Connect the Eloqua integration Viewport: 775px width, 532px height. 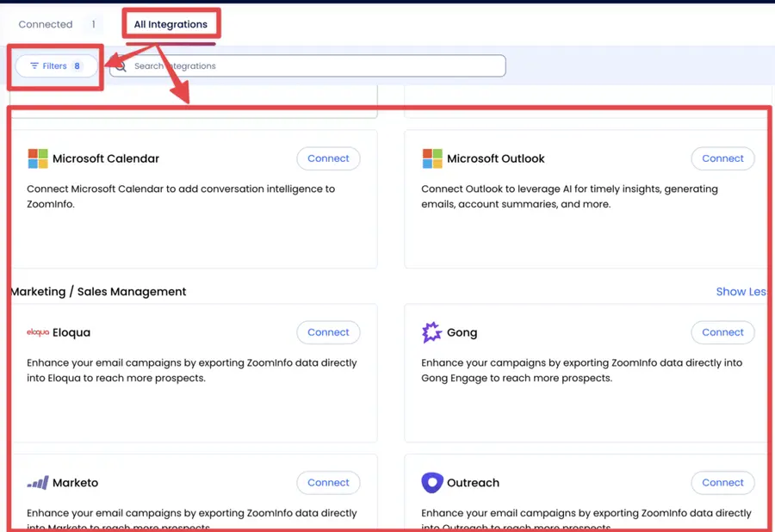click(328, 332)
